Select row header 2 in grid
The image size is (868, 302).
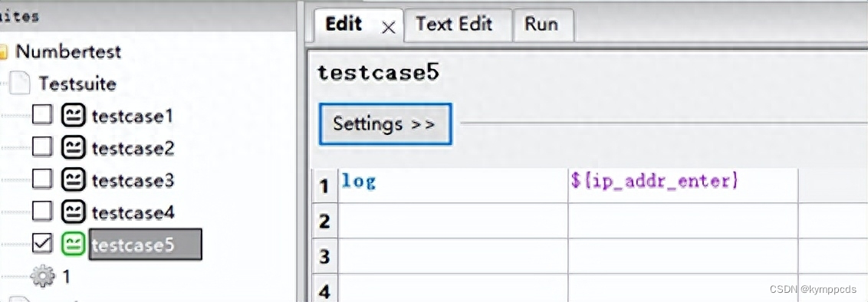tap(325, 221)
